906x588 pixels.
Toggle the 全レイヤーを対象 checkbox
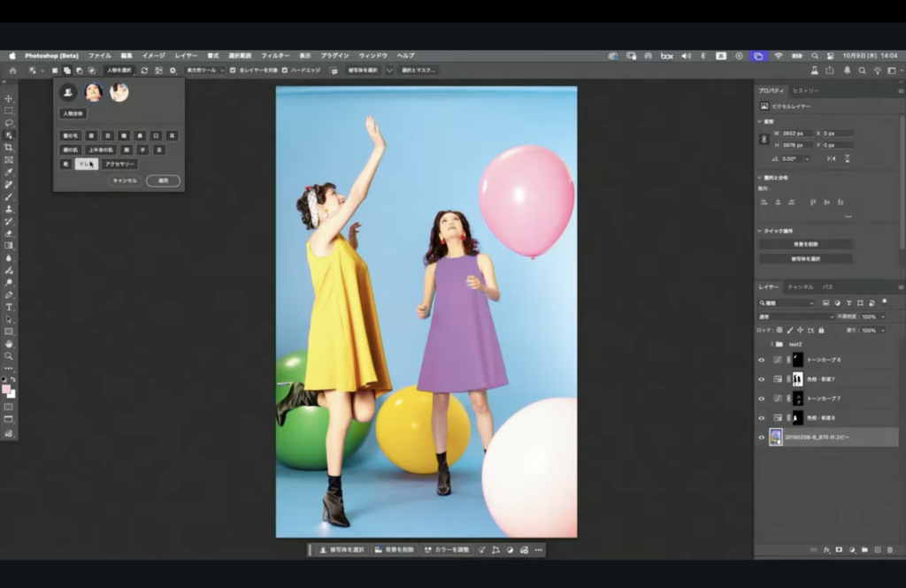pos(233,70)
